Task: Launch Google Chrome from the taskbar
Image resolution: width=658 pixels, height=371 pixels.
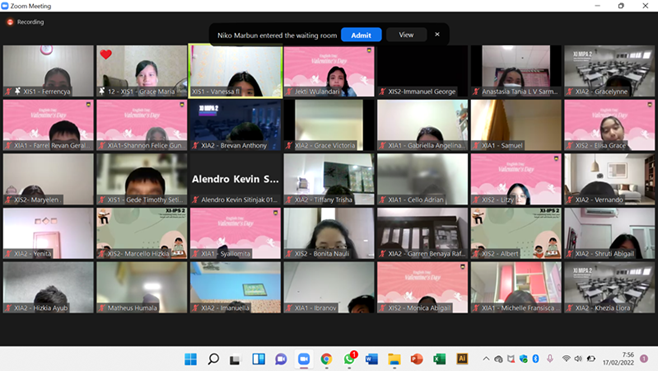Action: pos(326,359)
